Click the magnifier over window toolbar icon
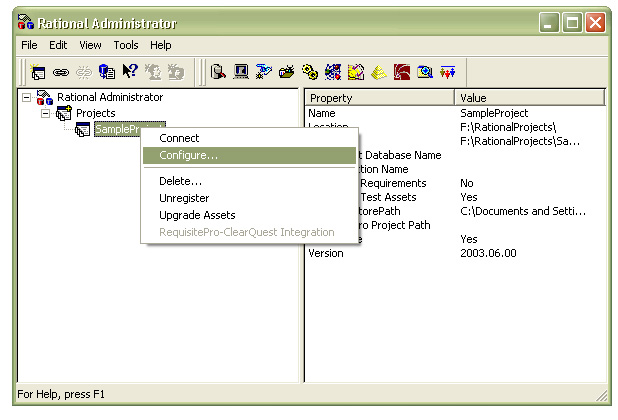The image size is (618, 420). pos(425,72)
